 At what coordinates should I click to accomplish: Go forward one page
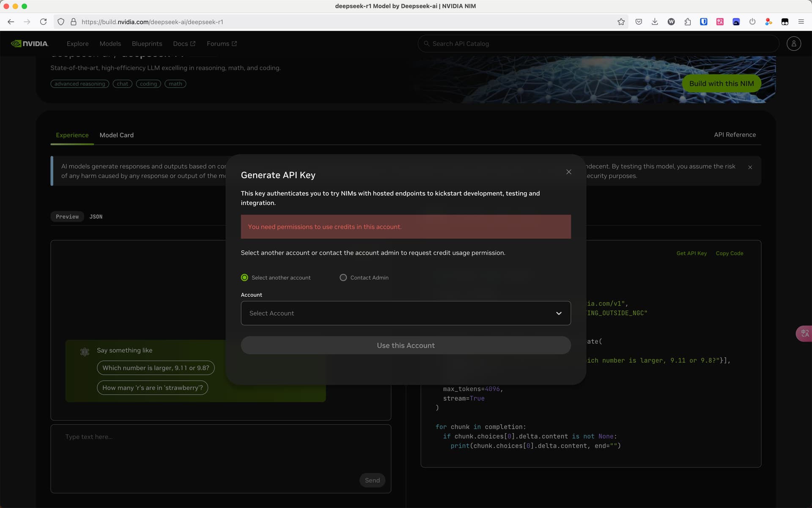(27, 22)
